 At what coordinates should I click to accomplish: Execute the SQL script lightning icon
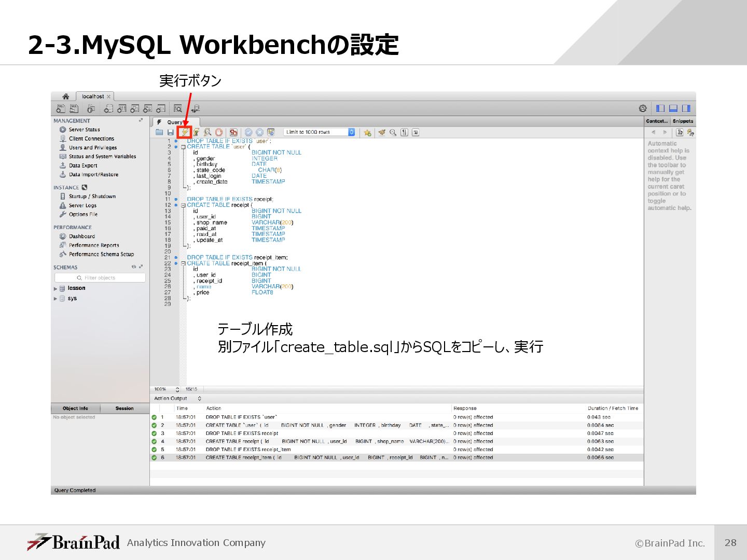tap(185, 132)
